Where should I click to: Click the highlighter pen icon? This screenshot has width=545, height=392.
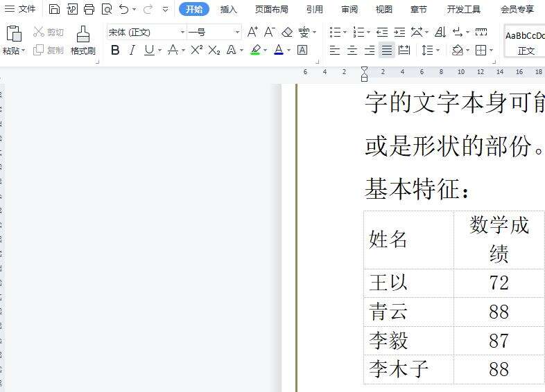pos(255,50)
